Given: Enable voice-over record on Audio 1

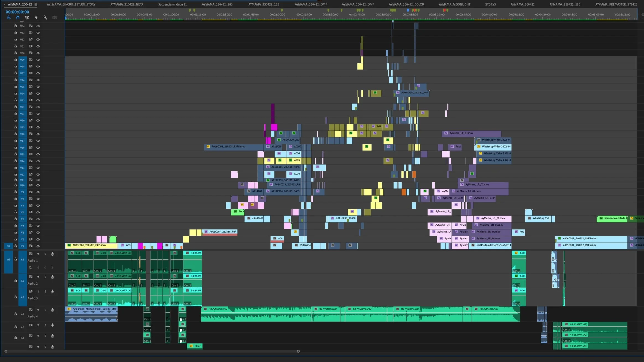Looking at the screenshot, I should click(52, 254).
